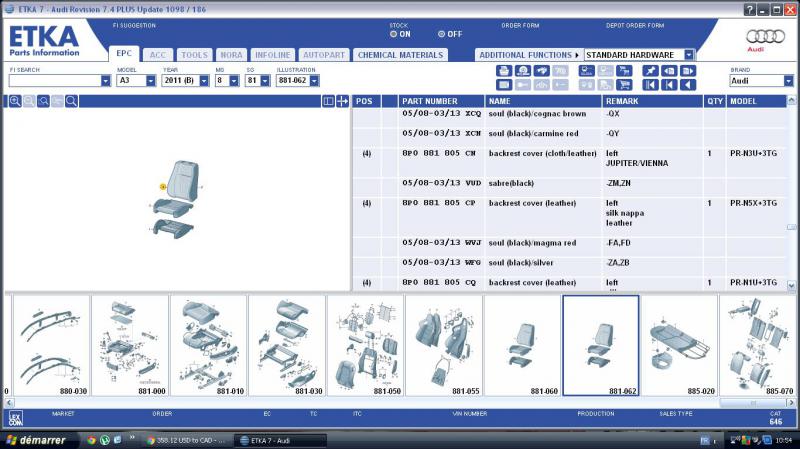Open illustration thumbnail 881-010
Screen dimensions: 800x449
click(x=208, y=345)
